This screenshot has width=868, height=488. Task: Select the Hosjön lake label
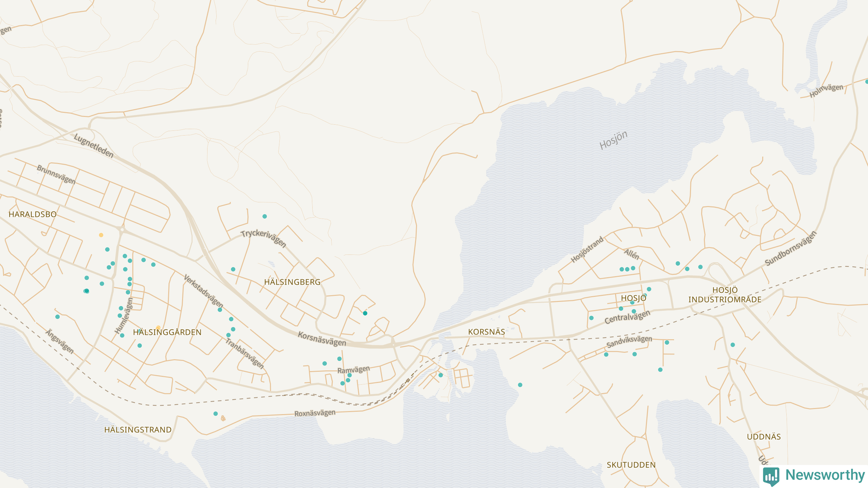pyautogui.click(x=613, y=140)
